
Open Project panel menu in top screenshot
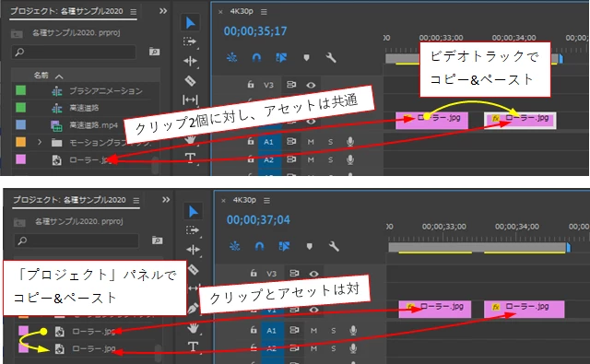pos(133,12)
